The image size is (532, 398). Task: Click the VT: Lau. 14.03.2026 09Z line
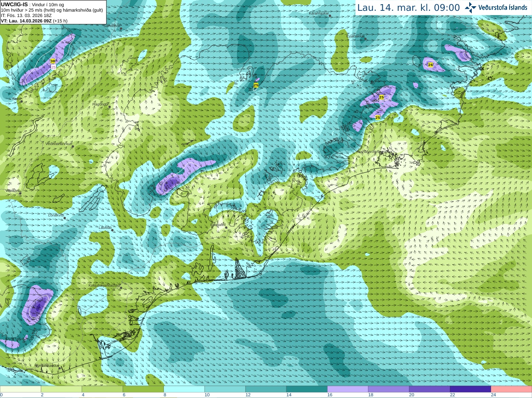click(26, 21)
